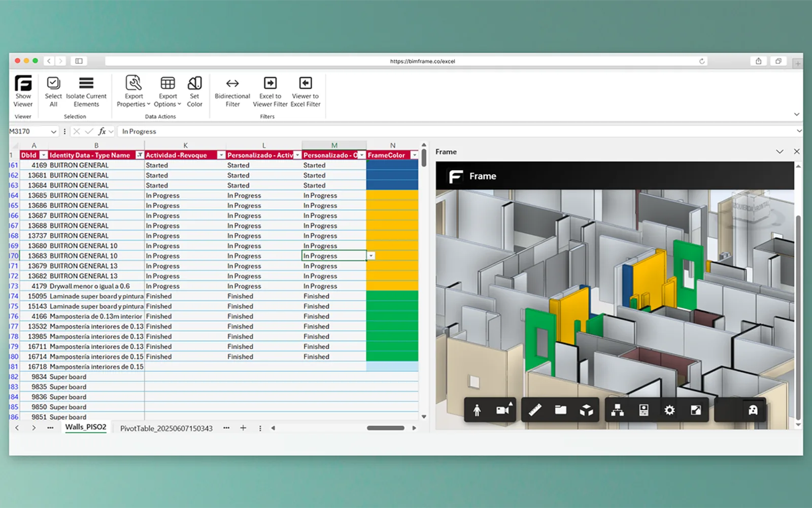Reload page with browser refresh icon

click(x=702, y=61)
